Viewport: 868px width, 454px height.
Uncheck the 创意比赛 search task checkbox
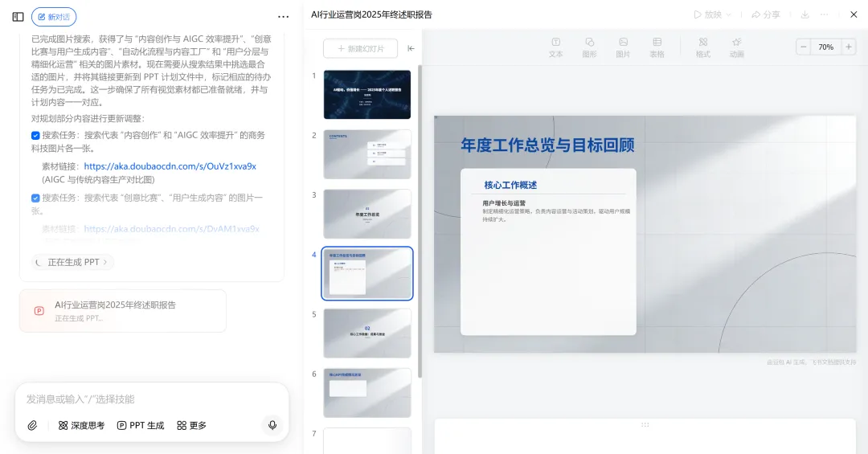35,198
